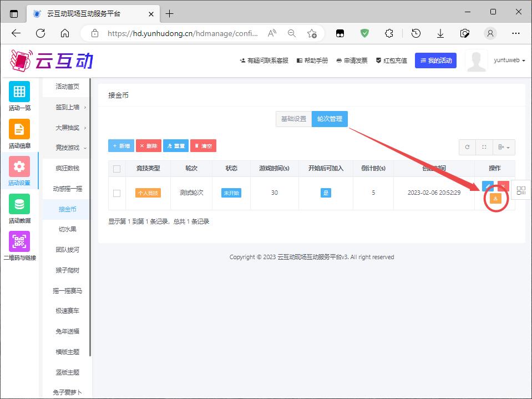Refresh the table with the reload icon
532x399 pixels.
click(467, 147)
